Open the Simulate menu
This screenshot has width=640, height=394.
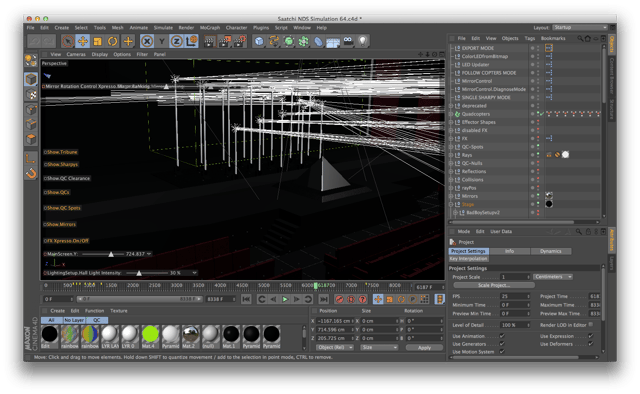[163, 28]
